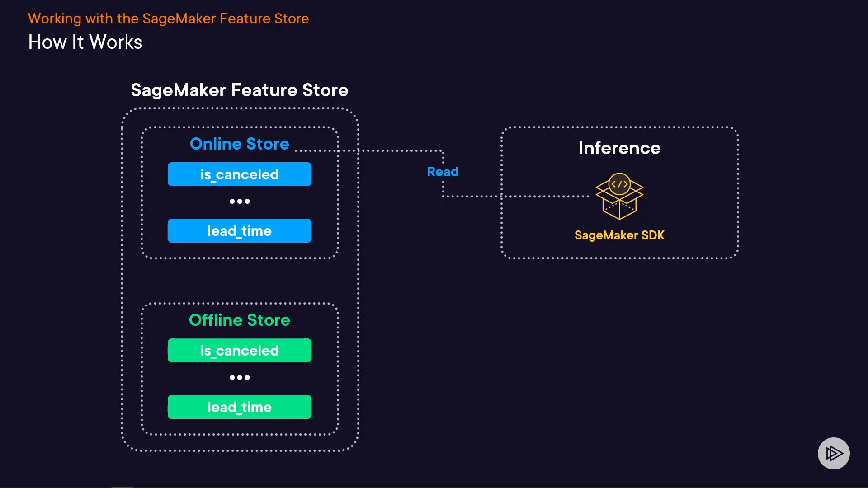Image resolution: width=868 pixels, height=488 pixels.
Task: Click the dotted line into Inference box
Action: pyautogui.click(x=542, y=197)
